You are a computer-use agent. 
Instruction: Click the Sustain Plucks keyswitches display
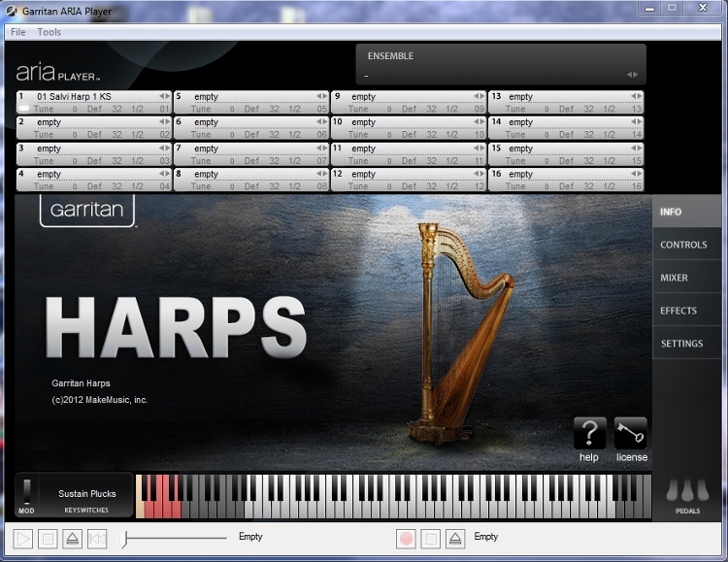[x=86, y=494]
